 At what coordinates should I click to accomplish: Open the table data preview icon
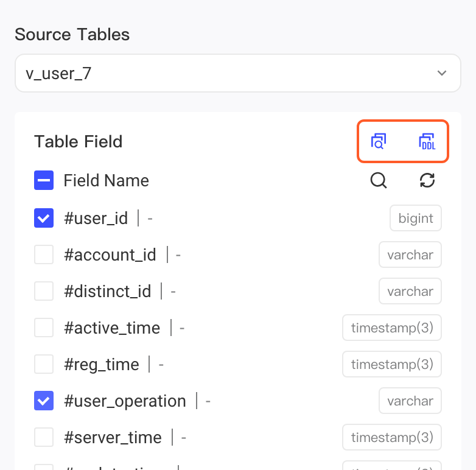tap(378, 141)
